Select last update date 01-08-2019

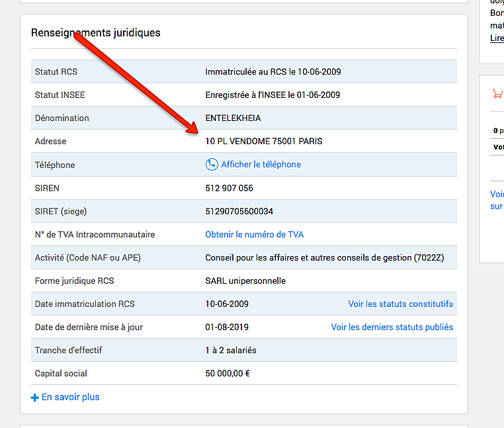227,327
